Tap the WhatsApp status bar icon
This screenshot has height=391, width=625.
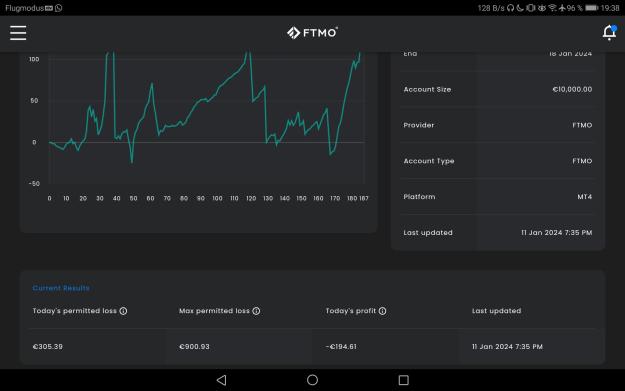tap(59, 8)
